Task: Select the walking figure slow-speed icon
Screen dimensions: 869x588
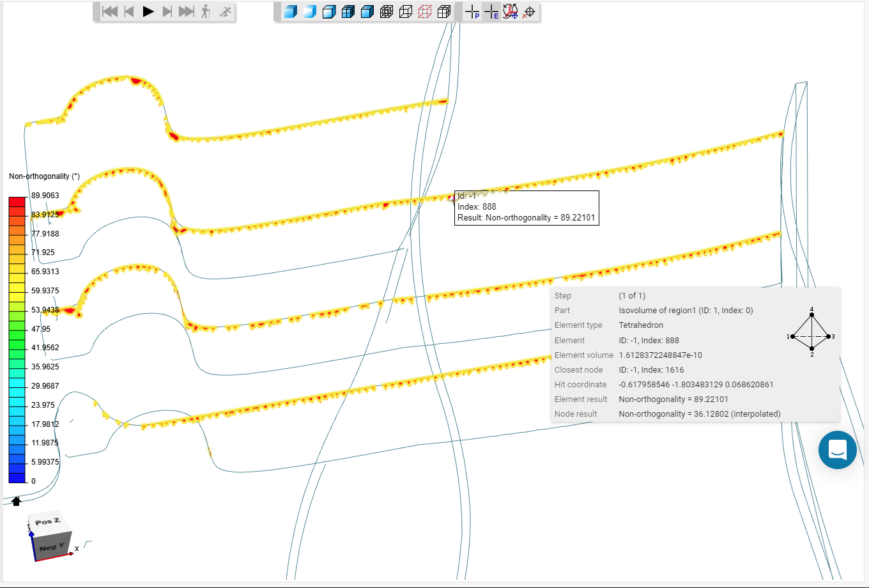Action: (x=206, y=12)
